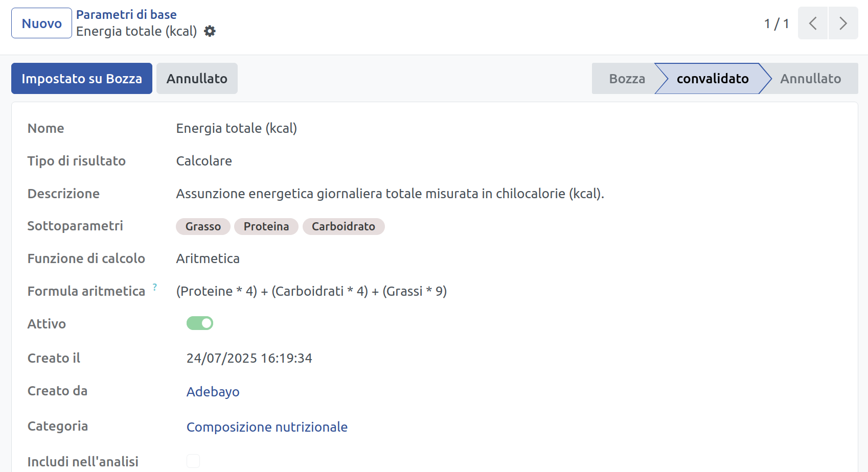Click the Nuovo button
Screen dimensions: 868x472
pyautogui.click(x=41, y=23)
